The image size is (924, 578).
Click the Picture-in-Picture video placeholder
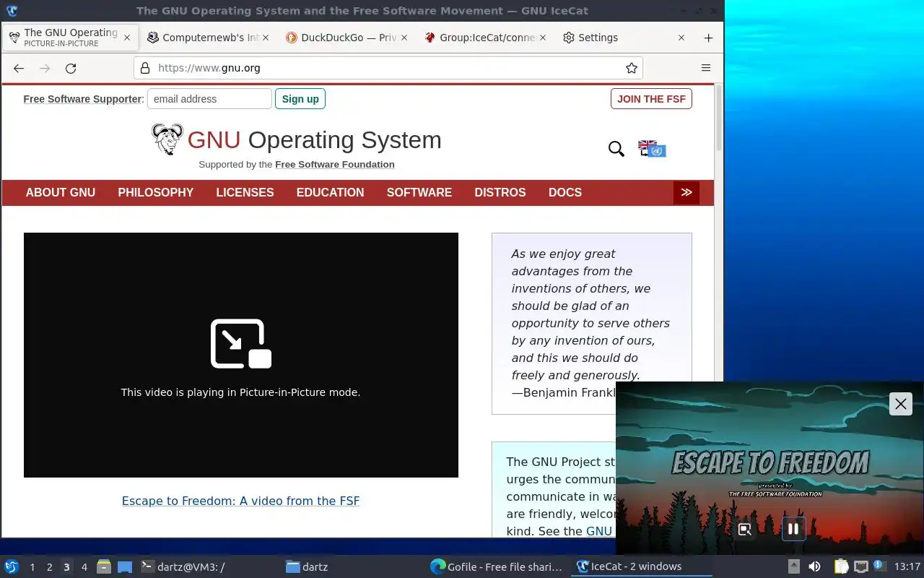(x=241, y=355)
